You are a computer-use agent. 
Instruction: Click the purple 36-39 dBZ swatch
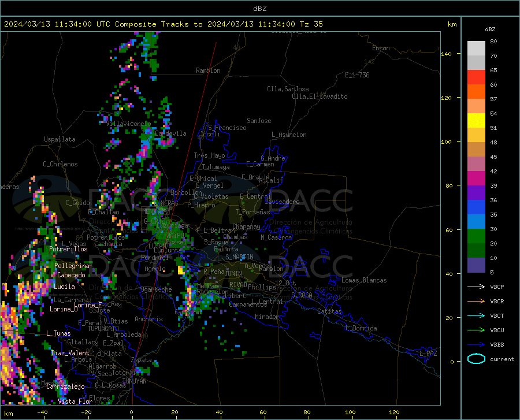[x=476, y=193]
